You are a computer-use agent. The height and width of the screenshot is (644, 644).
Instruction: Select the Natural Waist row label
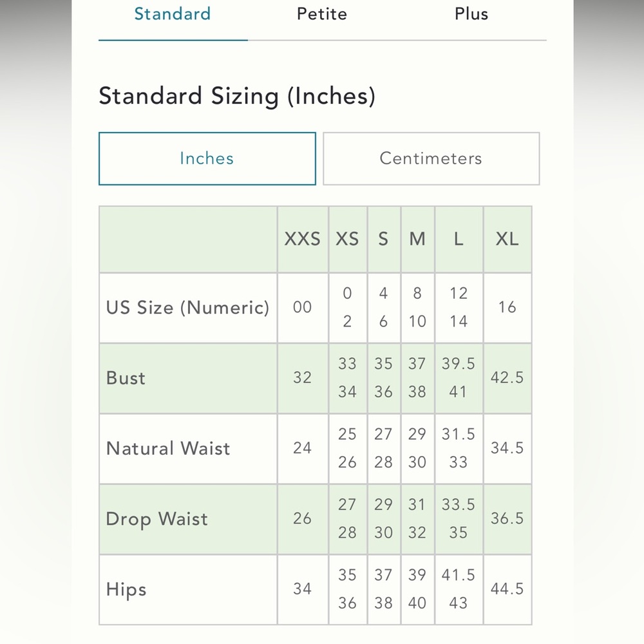tap(168, 448)
